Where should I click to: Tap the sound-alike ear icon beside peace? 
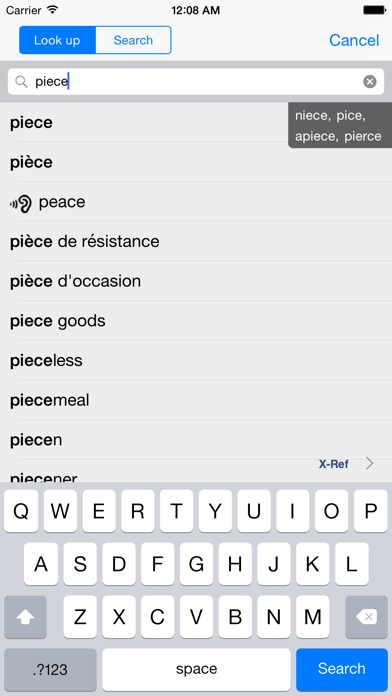click(x=21, y=203)
